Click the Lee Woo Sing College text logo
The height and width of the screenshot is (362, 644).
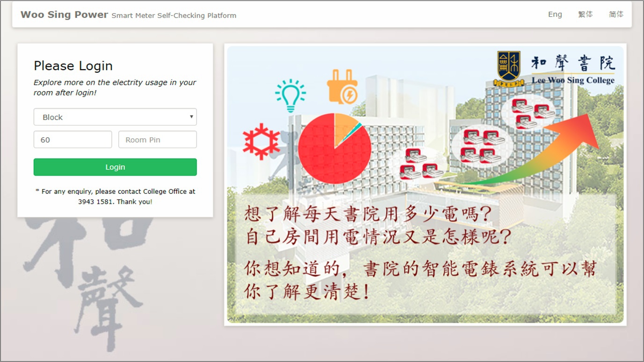click(x=573, y=70)
